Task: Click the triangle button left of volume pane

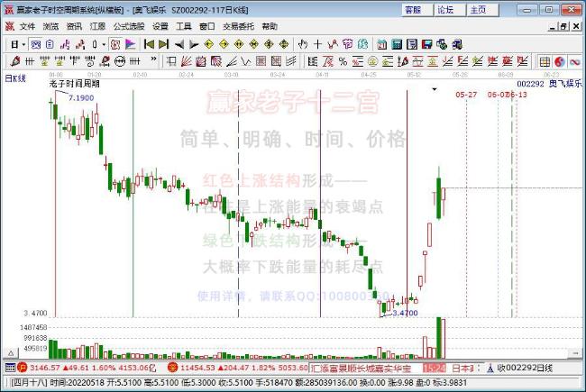Action: (11, 352)
